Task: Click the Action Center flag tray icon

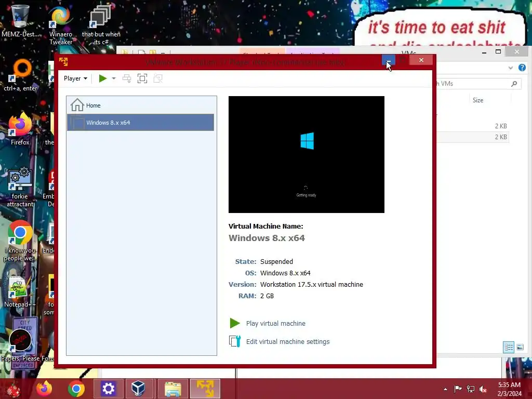Action: coord(458,389)
